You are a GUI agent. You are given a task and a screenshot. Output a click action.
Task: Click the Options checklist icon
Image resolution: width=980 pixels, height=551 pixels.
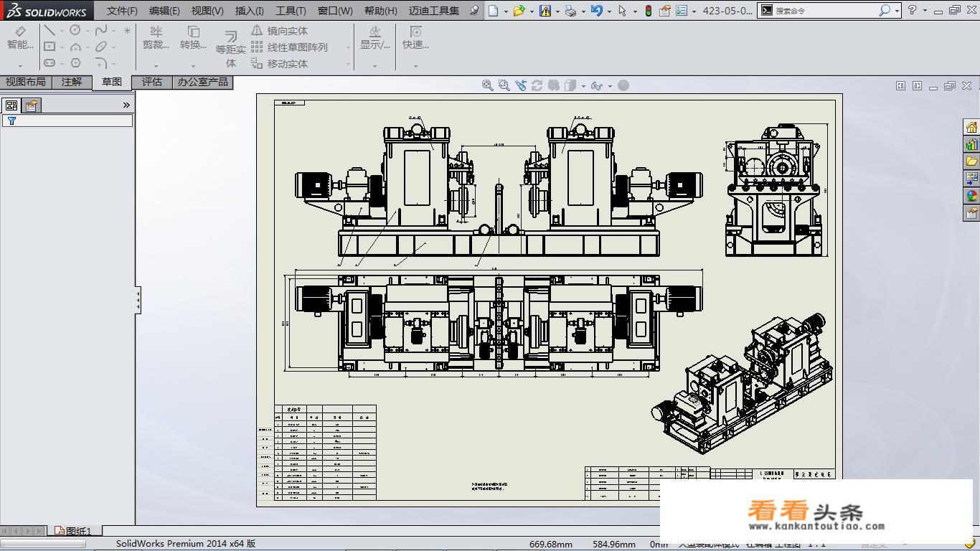tap(681, 11)
